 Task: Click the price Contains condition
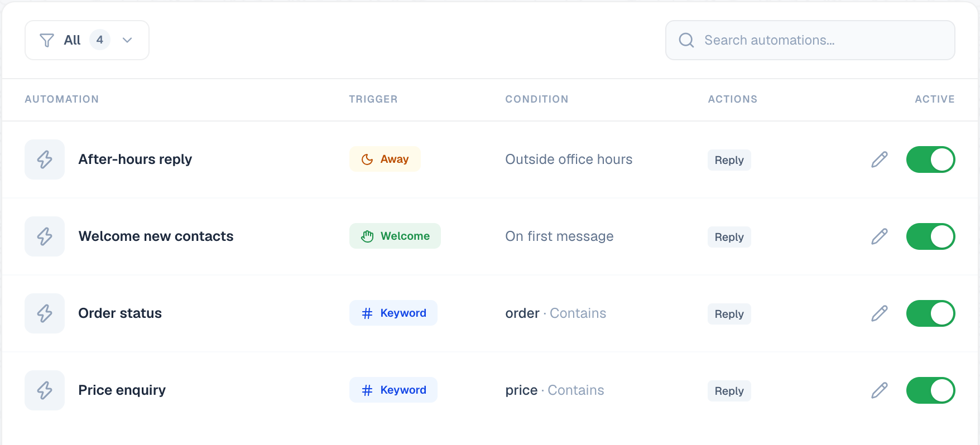(x=555, y=390)
